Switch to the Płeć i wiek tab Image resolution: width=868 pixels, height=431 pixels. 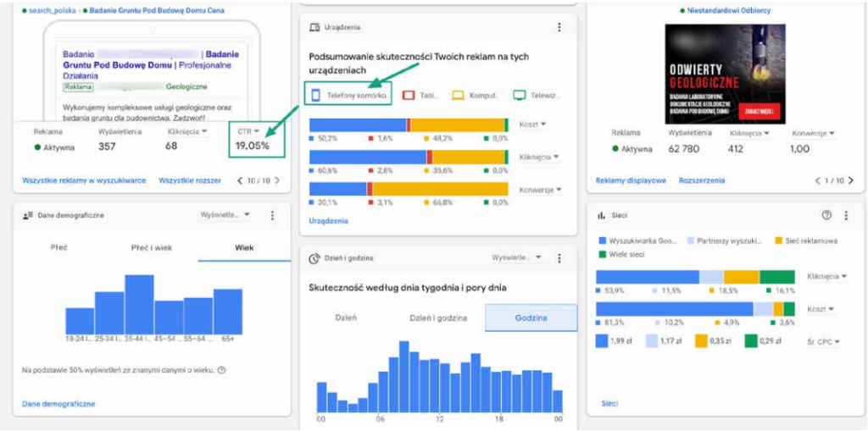coord(152,247)
